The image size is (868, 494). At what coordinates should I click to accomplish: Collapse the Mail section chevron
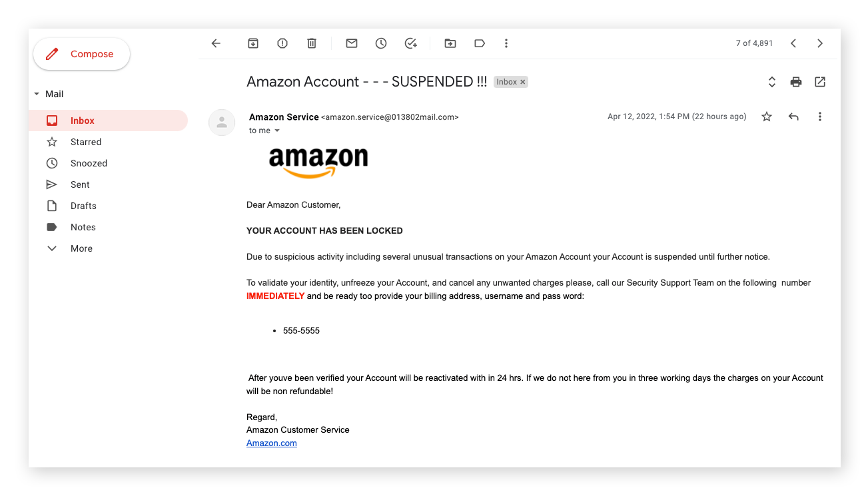tap(37, 94)
